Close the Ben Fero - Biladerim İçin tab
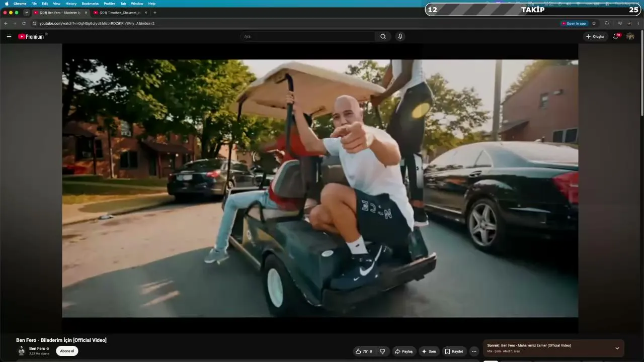644x362 pixels. [86, 13]
